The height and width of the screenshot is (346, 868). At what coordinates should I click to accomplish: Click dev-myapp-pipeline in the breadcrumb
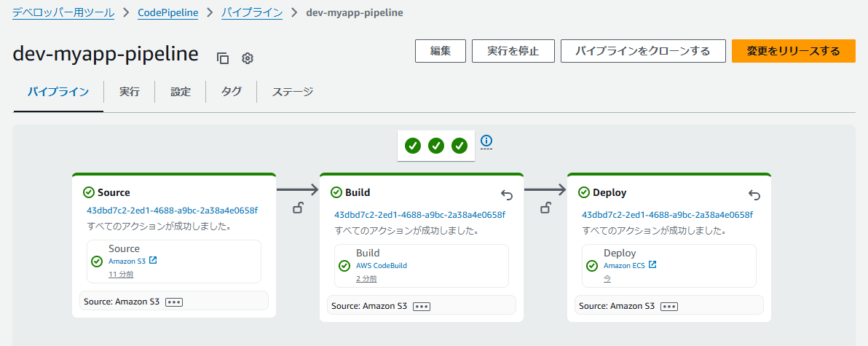[355, 12]
